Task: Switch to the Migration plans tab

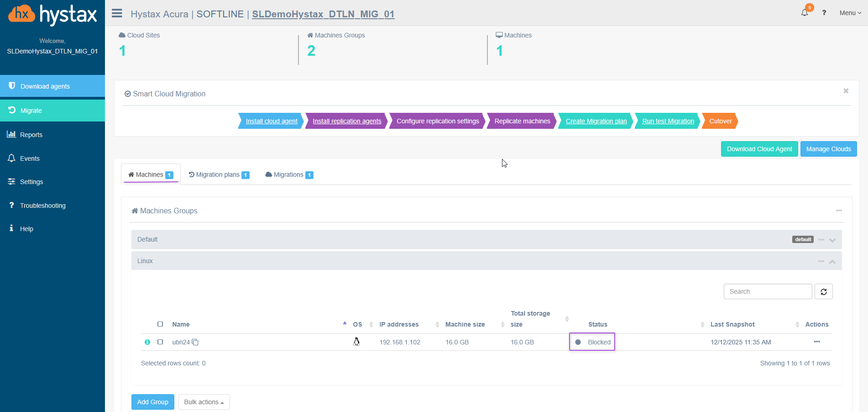Action: 219,174
